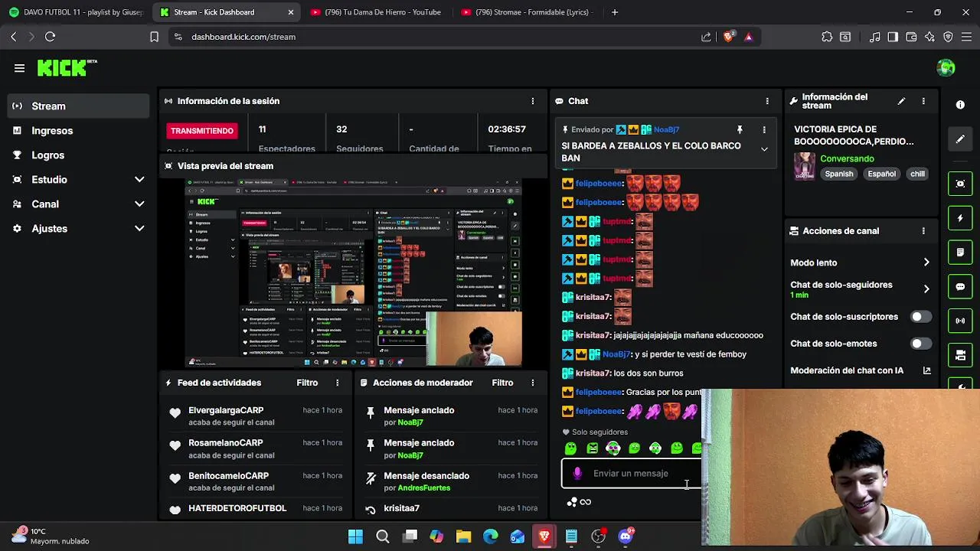Click the document note icon in right rail
The height and width of the screenshot is (551, 980).
960,252
